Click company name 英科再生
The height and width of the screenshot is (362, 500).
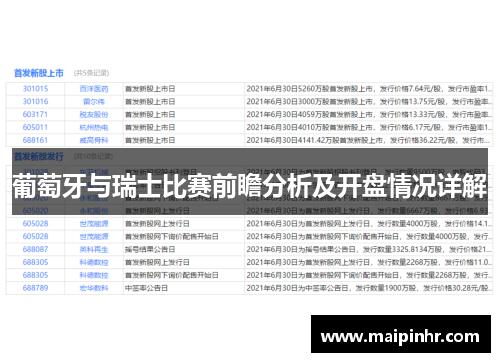point(94,249)
